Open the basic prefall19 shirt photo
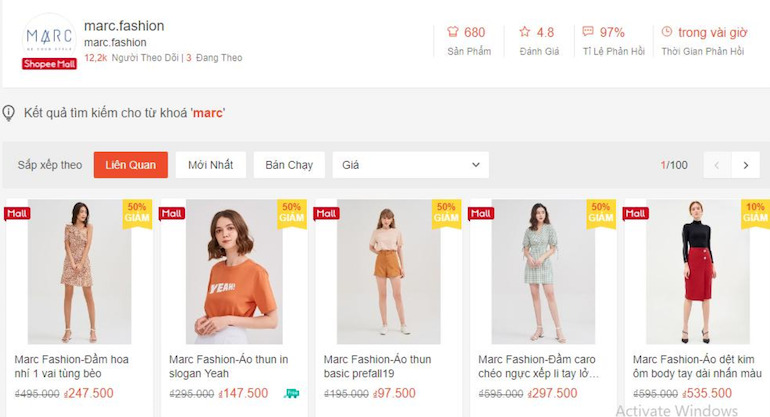This screenshot has height=417, width=770. [388, 272]
